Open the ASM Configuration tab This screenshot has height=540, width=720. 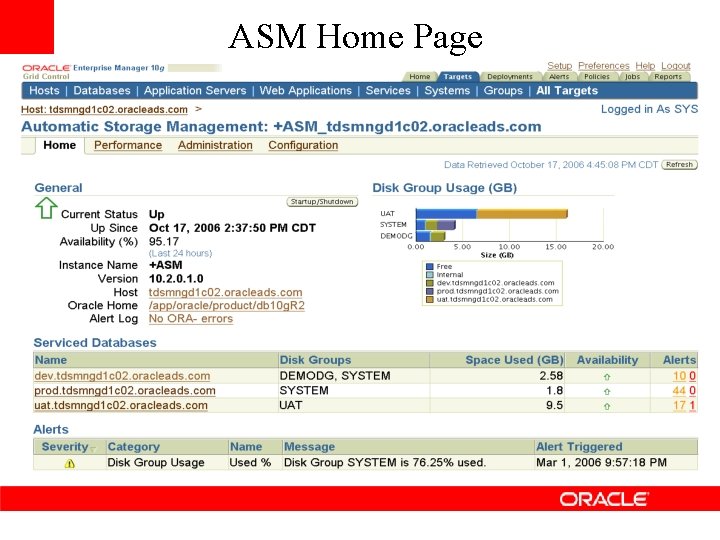click(303, 145)
